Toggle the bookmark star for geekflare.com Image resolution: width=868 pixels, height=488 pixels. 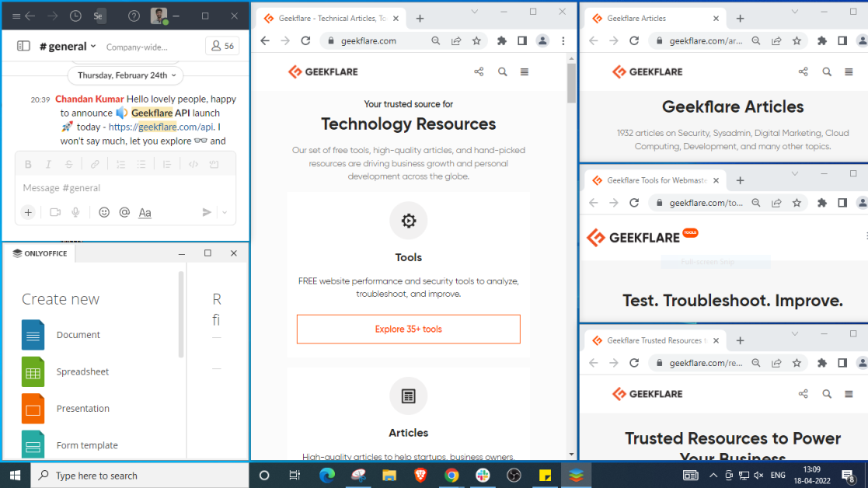(x=476, y=40)
